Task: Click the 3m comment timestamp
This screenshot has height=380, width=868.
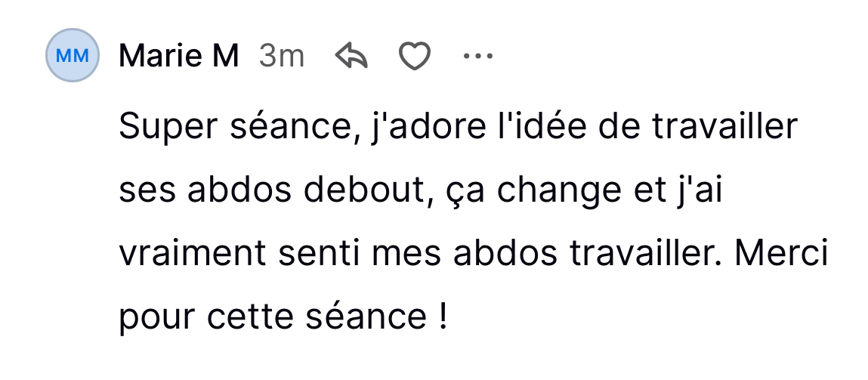Action: click(281, 56)
